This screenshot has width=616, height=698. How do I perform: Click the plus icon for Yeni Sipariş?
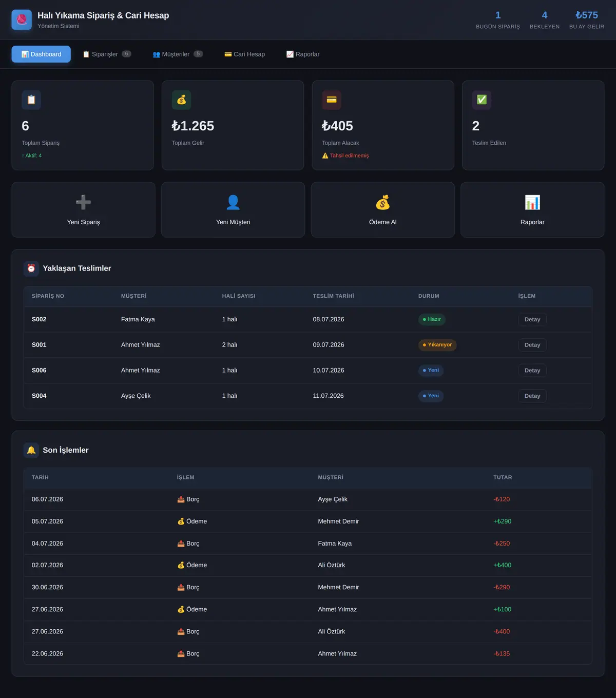click(83, 202)
